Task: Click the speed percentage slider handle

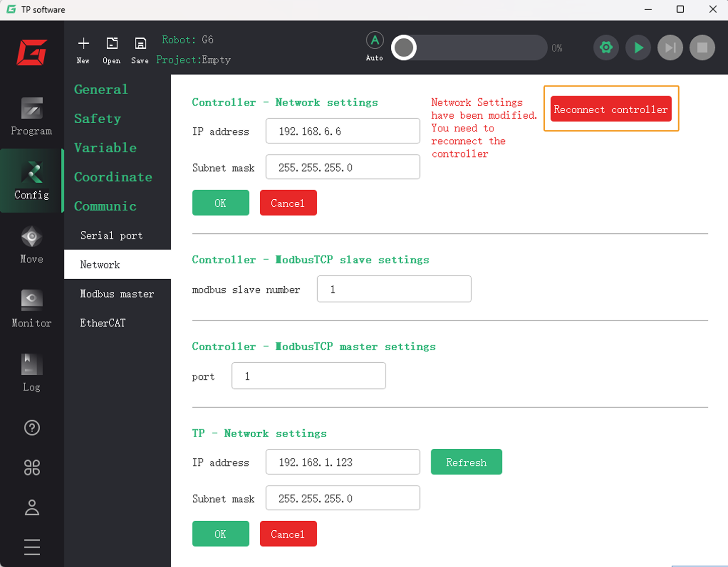Action: (x=404, y=48)
